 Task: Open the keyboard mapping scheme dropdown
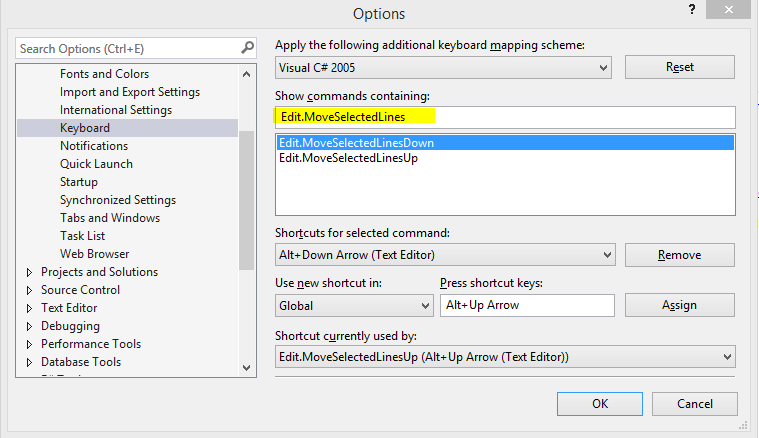point(443,68)
